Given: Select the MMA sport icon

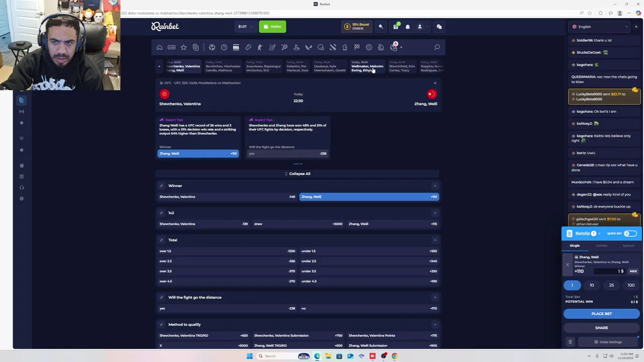Looking at the screenshot, I should coord(236,47).
